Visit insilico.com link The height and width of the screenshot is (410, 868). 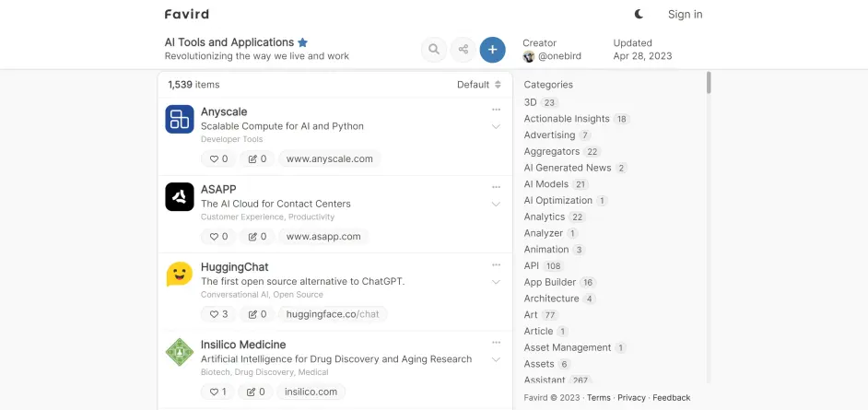(x=311, y=392)
